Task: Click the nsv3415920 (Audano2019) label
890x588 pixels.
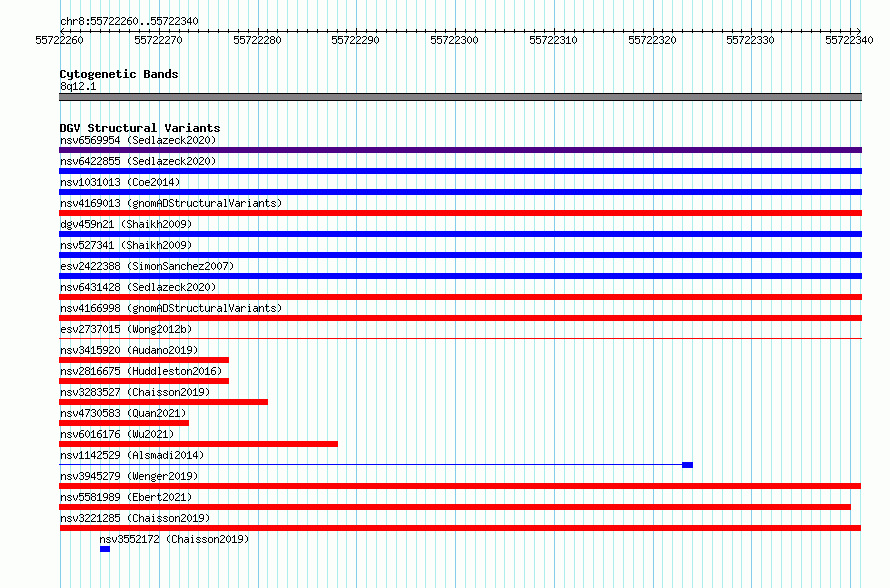Action: point(129,350)
